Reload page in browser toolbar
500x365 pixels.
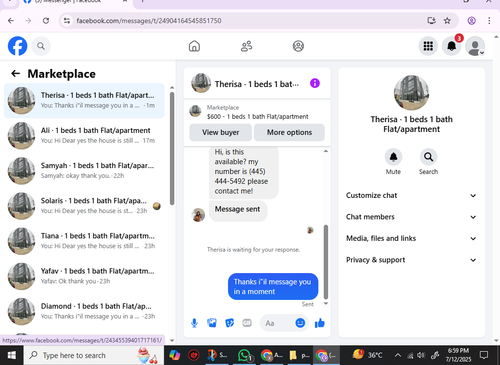point(46,21)
